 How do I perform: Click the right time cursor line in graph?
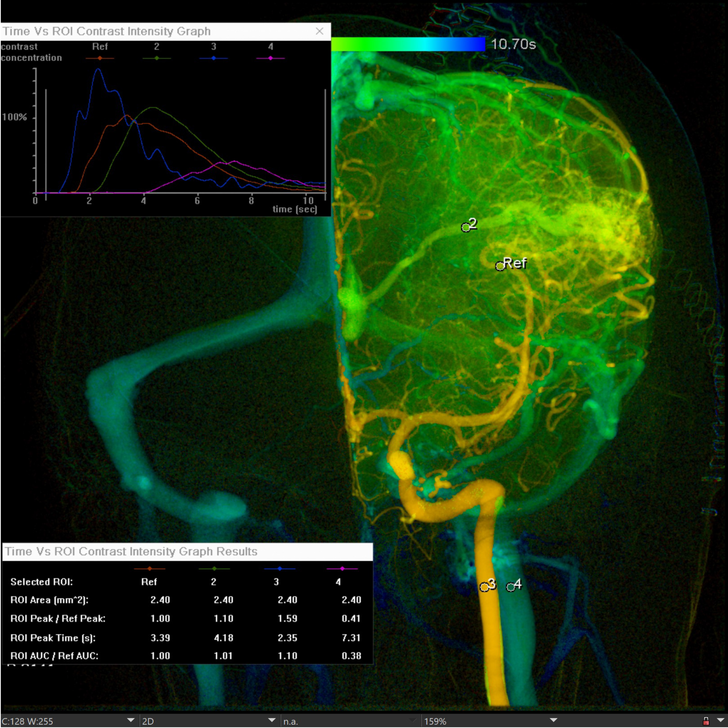pos(325,143)
